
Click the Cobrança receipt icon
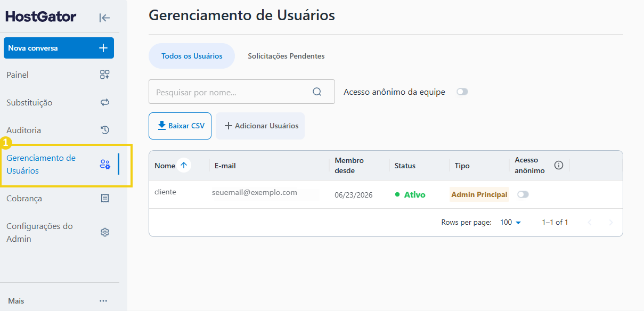[105, 198]
